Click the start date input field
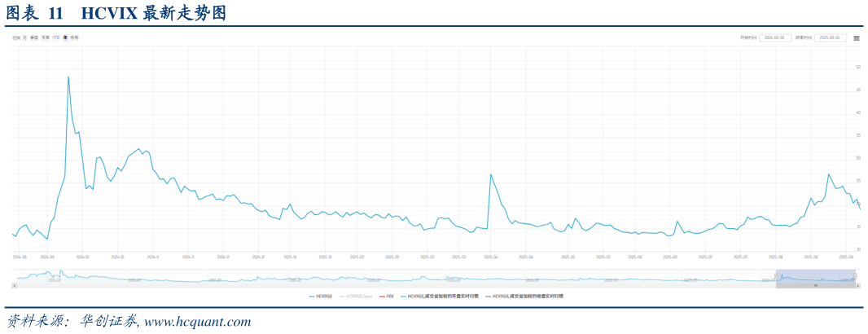The width and height of the screenshot is (868, 334). pyautogui.click(x=776, y=38)
